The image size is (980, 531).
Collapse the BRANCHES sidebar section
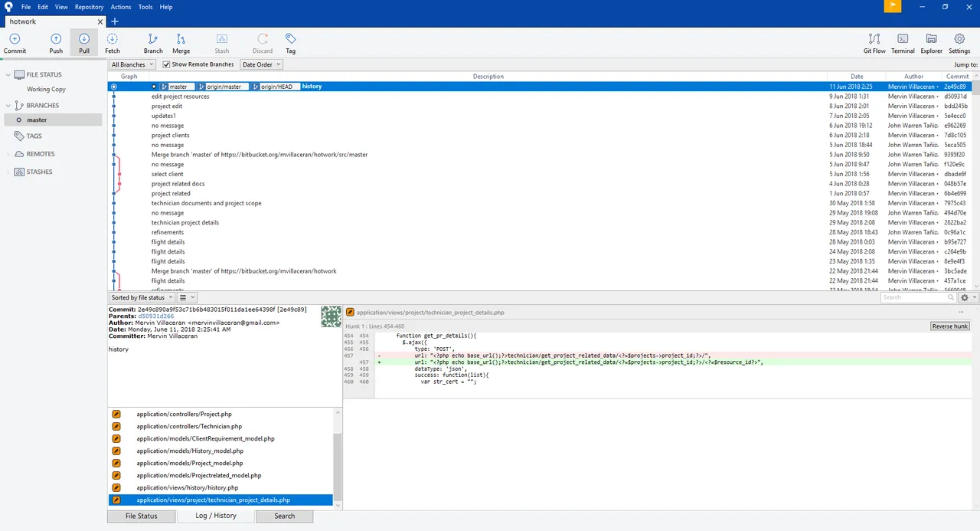(8, 106)
